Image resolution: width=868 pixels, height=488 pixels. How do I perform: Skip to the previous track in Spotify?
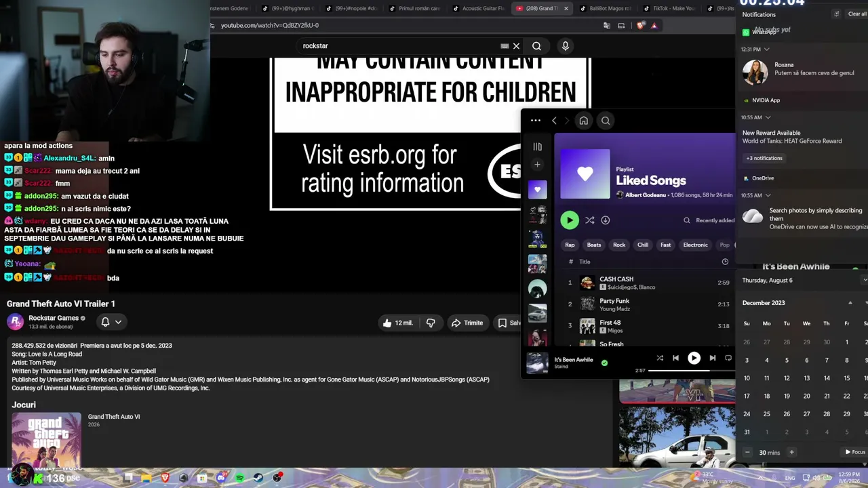(675, 358)
